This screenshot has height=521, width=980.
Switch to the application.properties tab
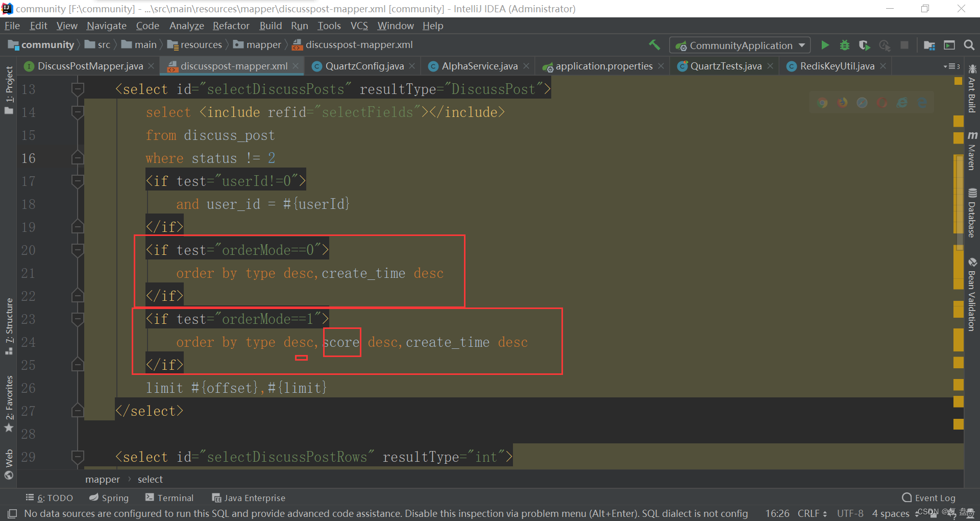[x=603, y=66]
